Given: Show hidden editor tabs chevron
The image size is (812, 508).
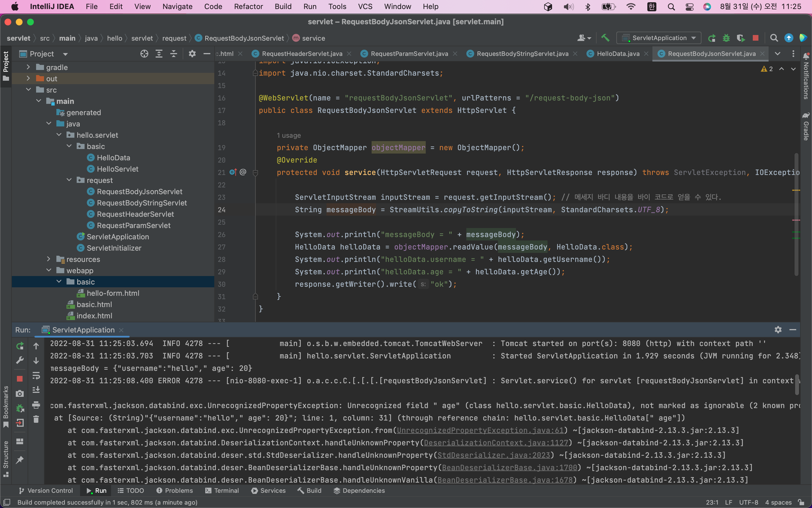Looking at the screenshot, I should coord(777,54).
